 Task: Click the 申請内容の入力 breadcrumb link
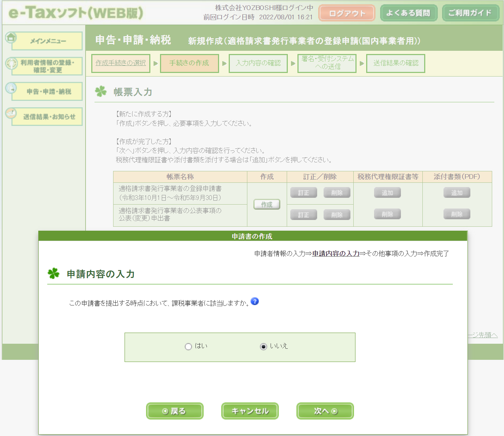click(x=336, y=254)
